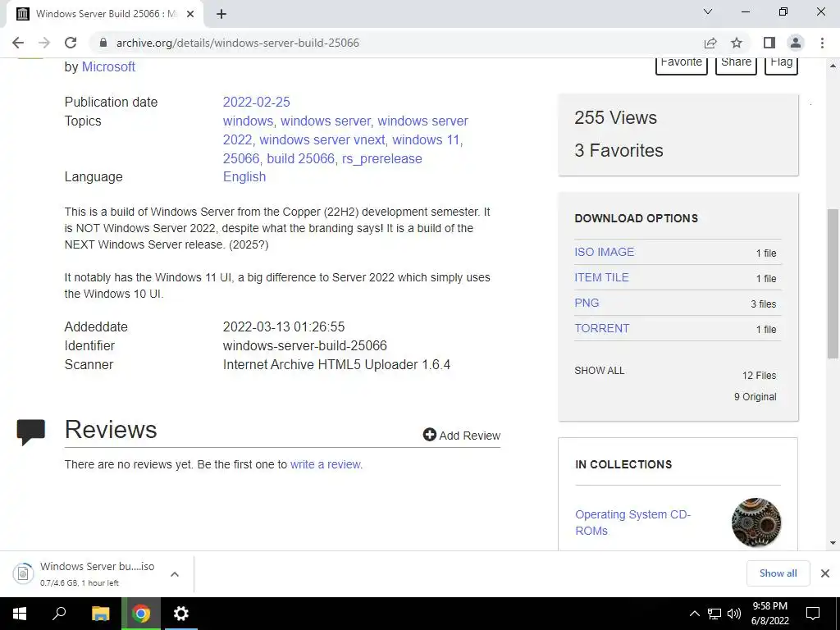840x630 pixels.
Task: Click the browser forward arrow
Action: tap(44, 43)
